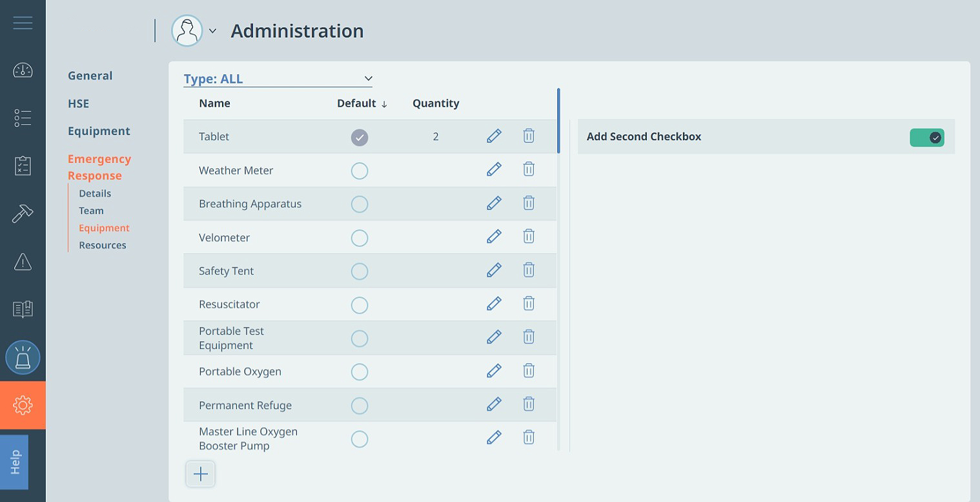The image size is (980, 502).
Task: Delete the Permanent Refuge row
Action: [x=529, y=404]
